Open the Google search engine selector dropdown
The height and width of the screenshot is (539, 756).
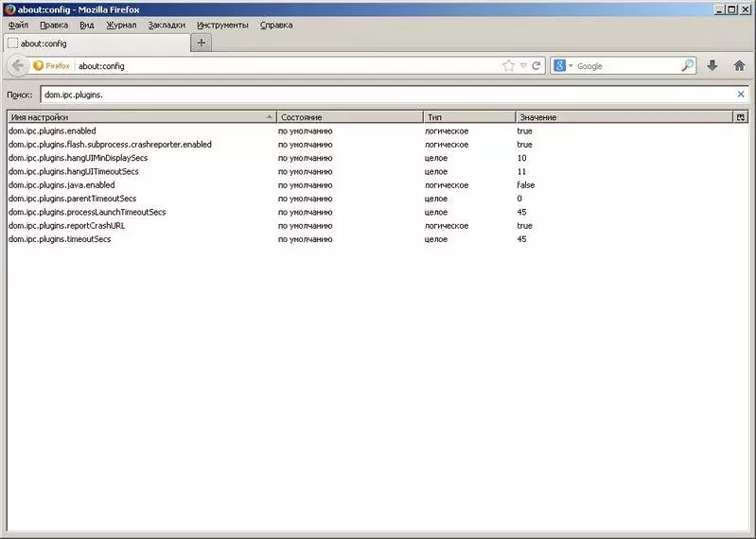563,65
